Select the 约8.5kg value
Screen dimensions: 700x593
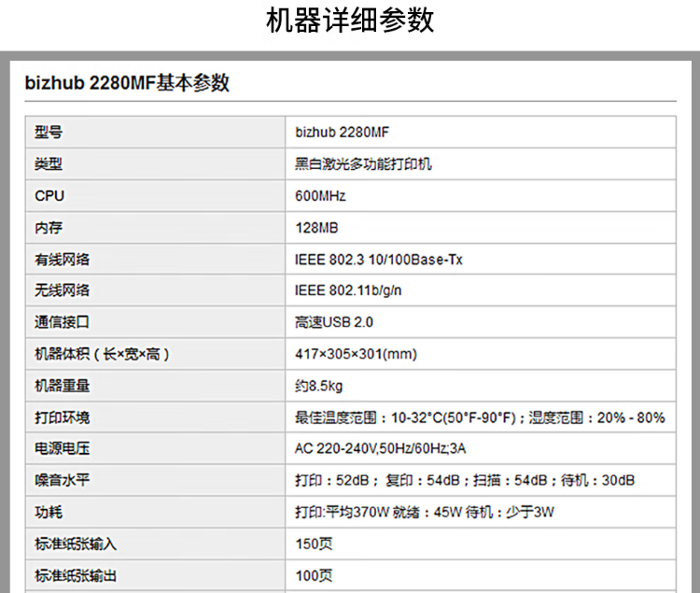(319, 386)
